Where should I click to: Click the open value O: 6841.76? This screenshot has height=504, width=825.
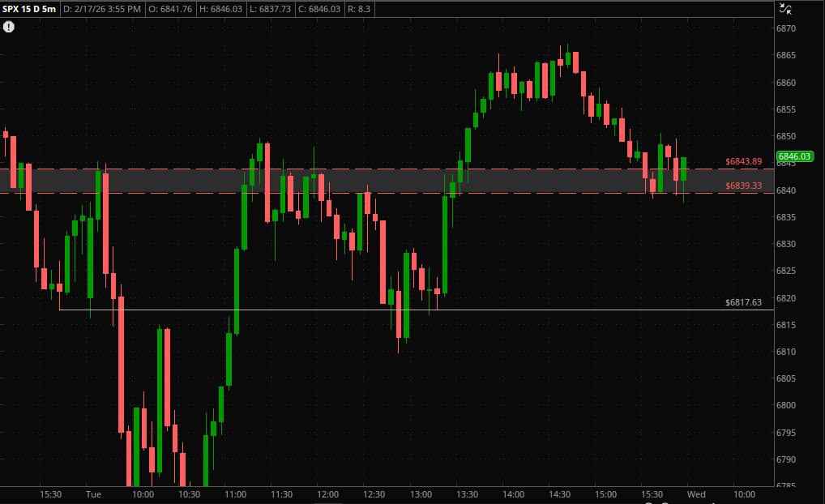[170, 9]
